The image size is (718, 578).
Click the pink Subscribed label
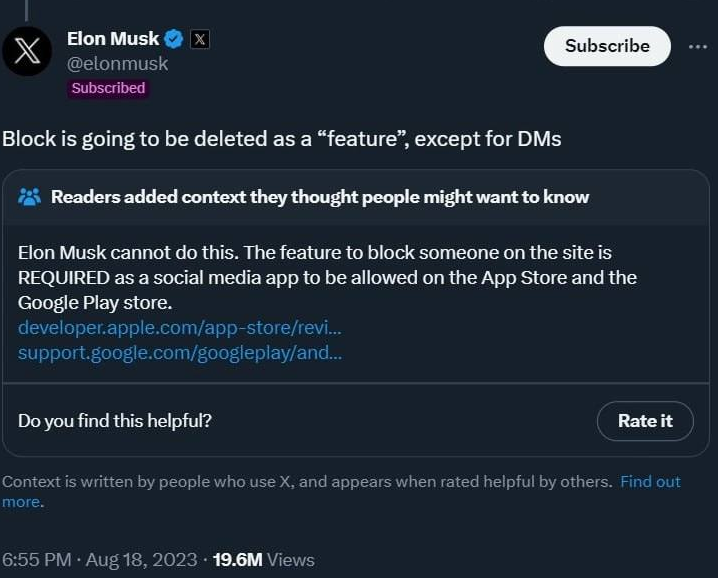[x=108, y=88]
